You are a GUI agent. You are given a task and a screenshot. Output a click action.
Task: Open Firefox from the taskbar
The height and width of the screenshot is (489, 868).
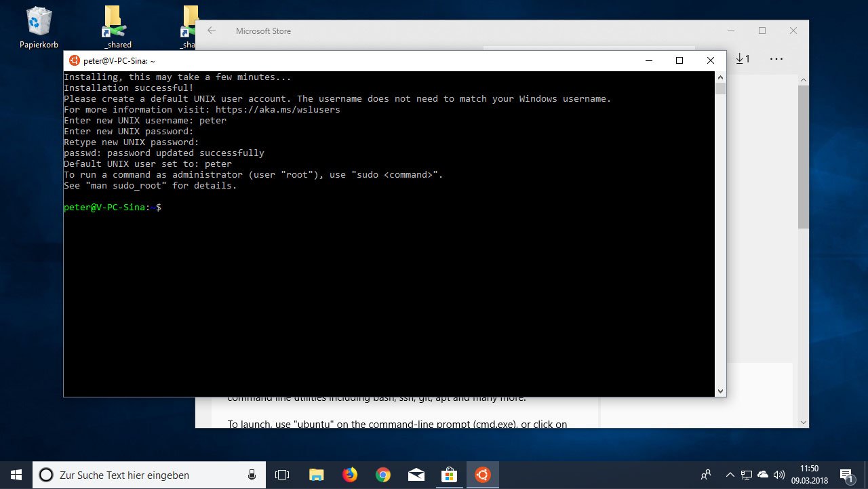coord(350,475)
